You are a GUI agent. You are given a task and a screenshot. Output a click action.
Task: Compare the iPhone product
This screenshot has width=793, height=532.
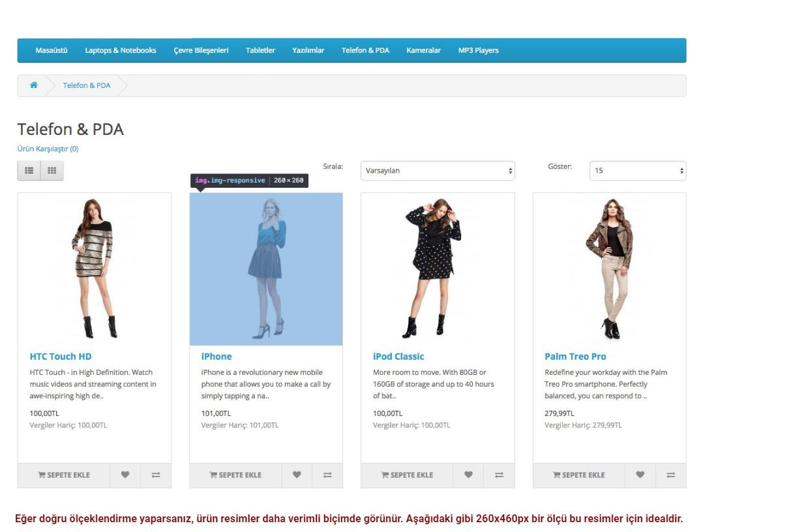click(327, 475)
